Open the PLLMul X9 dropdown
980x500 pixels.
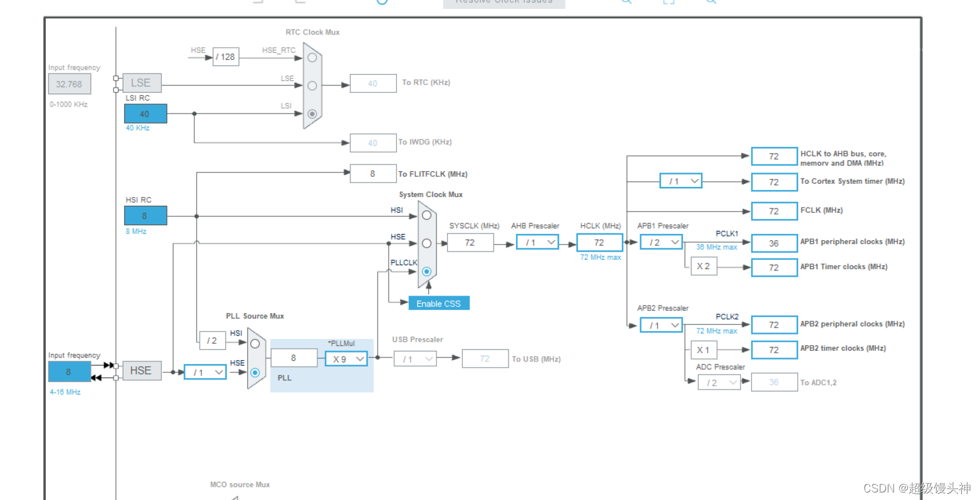click(346, 359)
